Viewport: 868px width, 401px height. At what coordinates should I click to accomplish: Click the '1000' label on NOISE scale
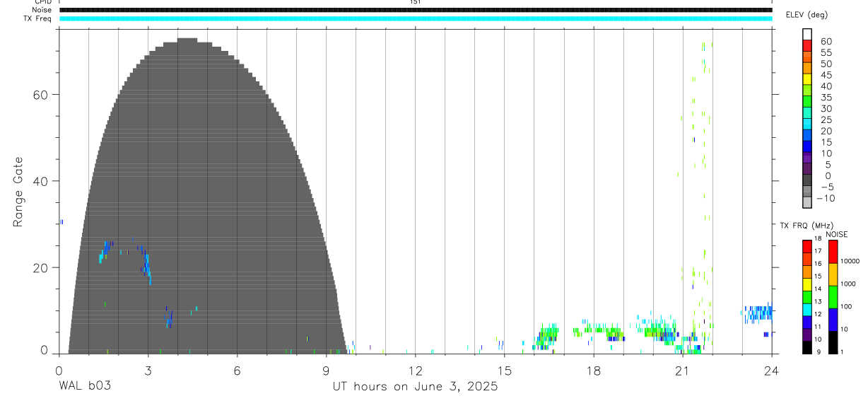pos(849,284)
